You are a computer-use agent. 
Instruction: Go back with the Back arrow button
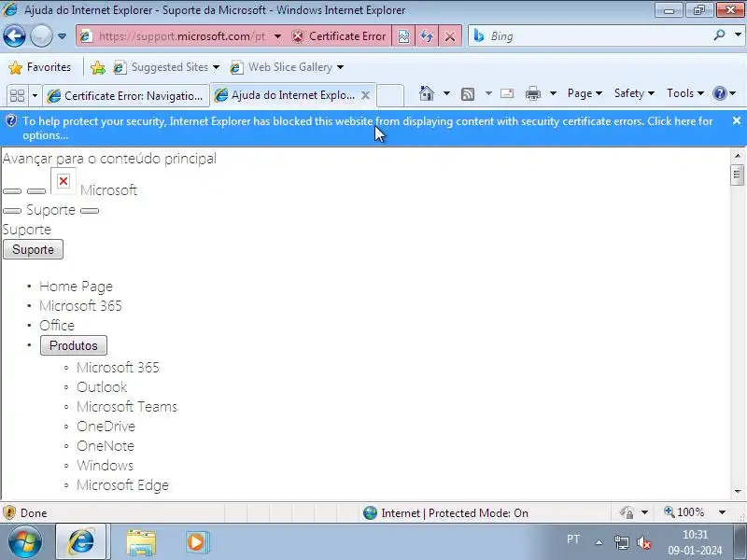click(x=14, y=36)
